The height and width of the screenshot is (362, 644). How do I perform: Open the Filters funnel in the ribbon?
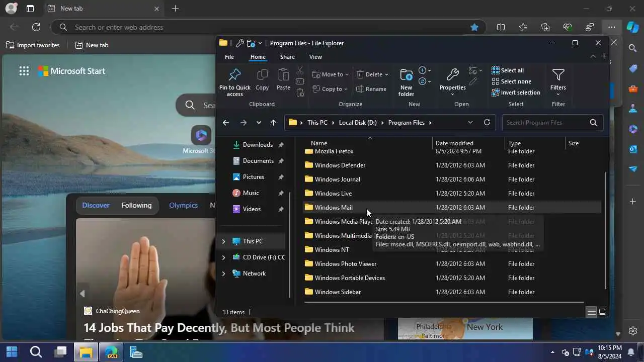pyautogui.click(x=558, y=81)
